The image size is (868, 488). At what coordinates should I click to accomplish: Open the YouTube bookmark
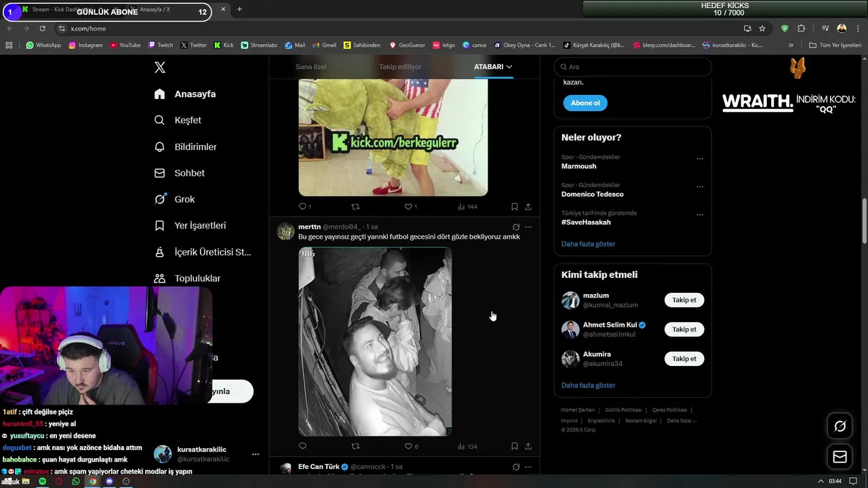125,45
